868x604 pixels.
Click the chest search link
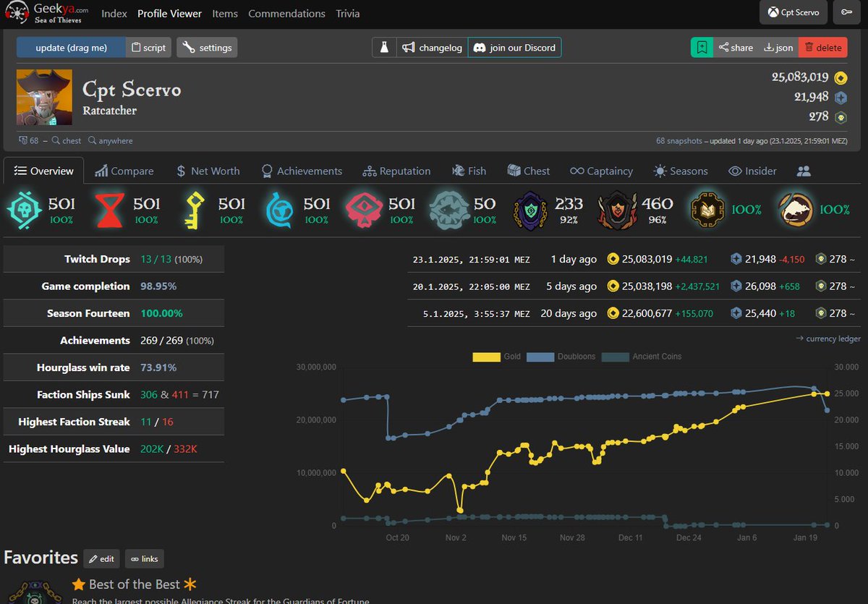click(x=67, y=141)
